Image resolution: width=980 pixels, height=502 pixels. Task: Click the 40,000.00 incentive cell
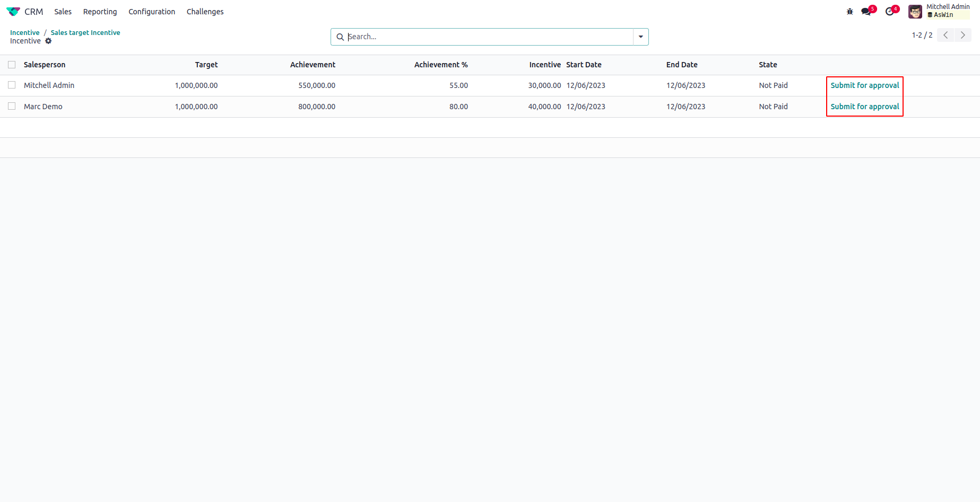[x=544, y=107]
